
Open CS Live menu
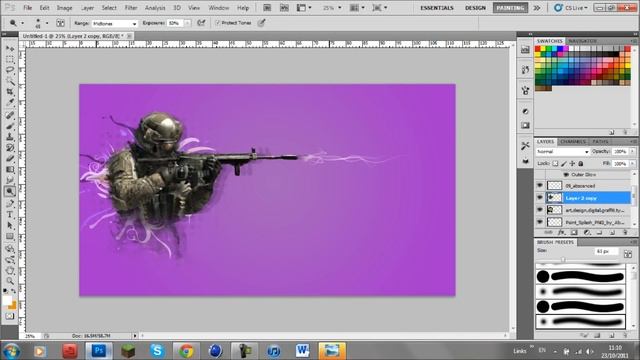[x=571, y=8]
